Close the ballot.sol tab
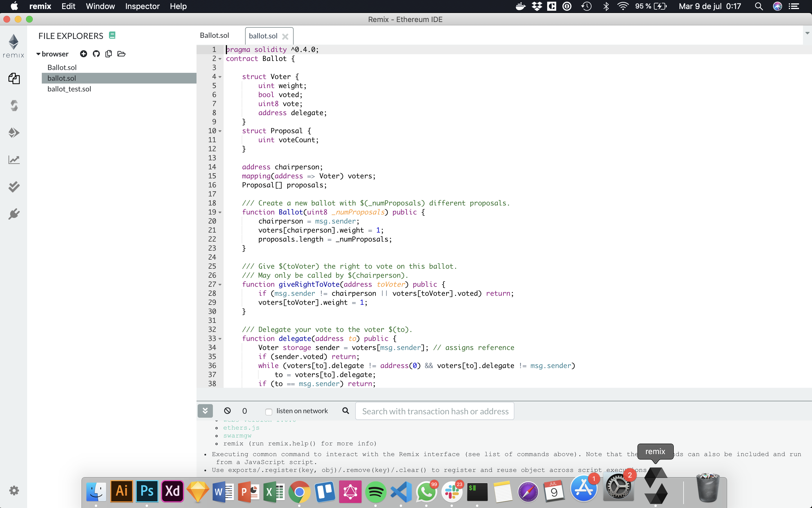 [285, 36]
